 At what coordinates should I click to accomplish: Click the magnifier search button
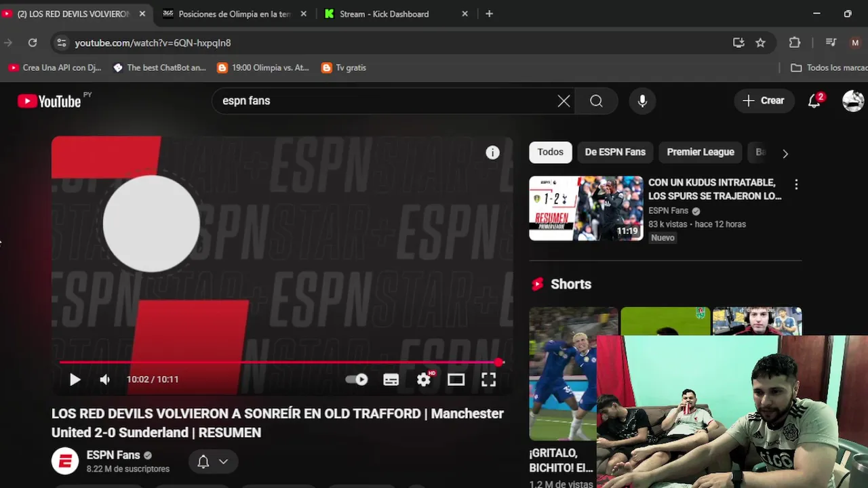pyautogui.click(x=596, y=101)
